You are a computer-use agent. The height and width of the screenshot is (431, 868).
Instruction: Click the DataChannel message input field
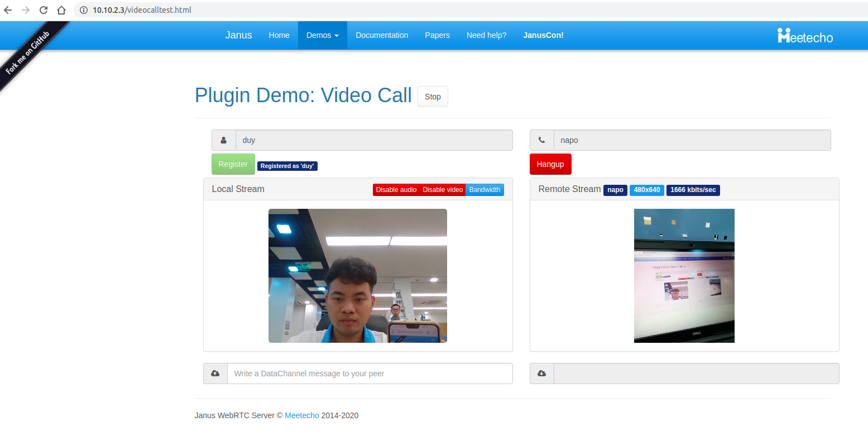pyautogui.click(x=370, y=373)
